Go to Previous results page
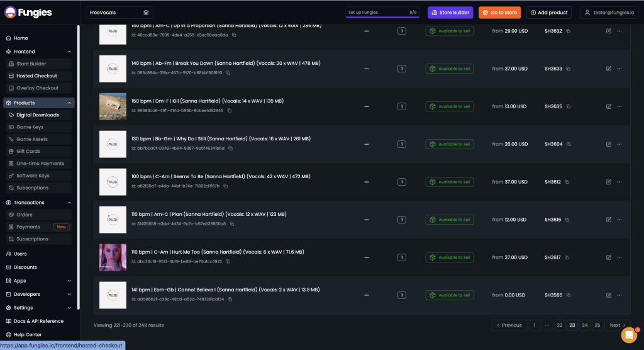Screen dimensions: 644x350 point(509,325)
